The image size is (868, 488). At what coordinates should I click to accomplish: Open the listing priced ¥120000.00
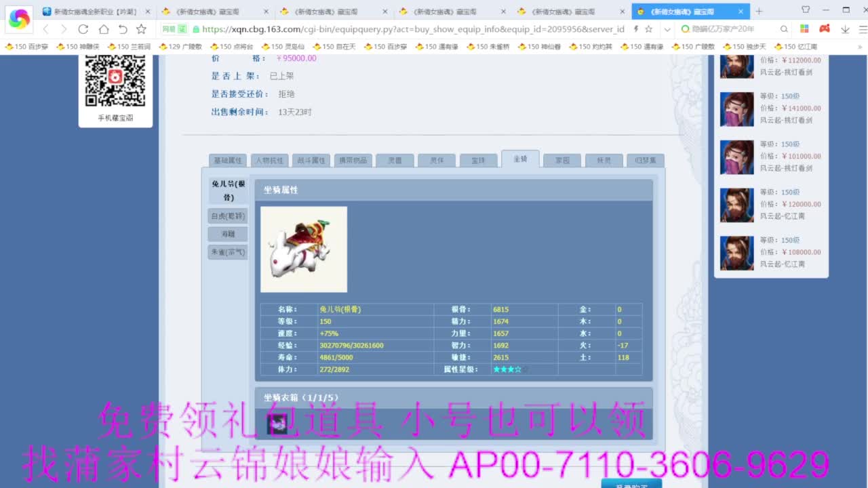[790, 204]
